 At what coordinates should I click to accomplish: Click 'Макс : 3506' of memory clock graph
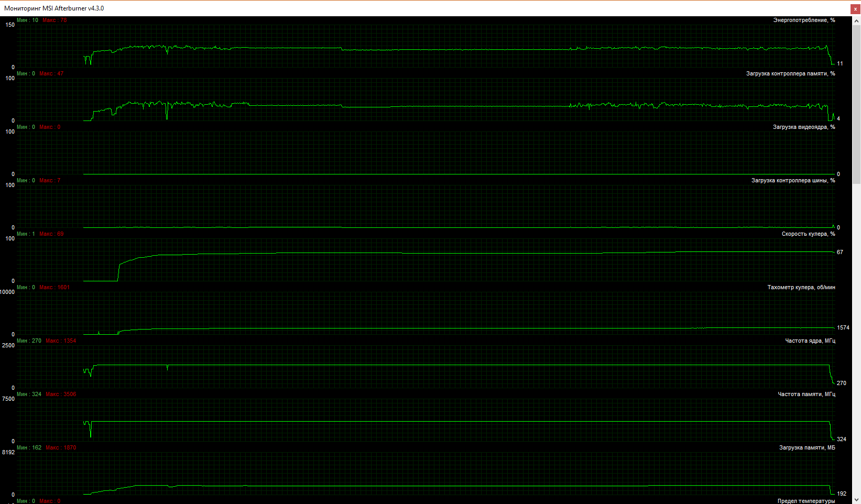[x=61, y=394]
